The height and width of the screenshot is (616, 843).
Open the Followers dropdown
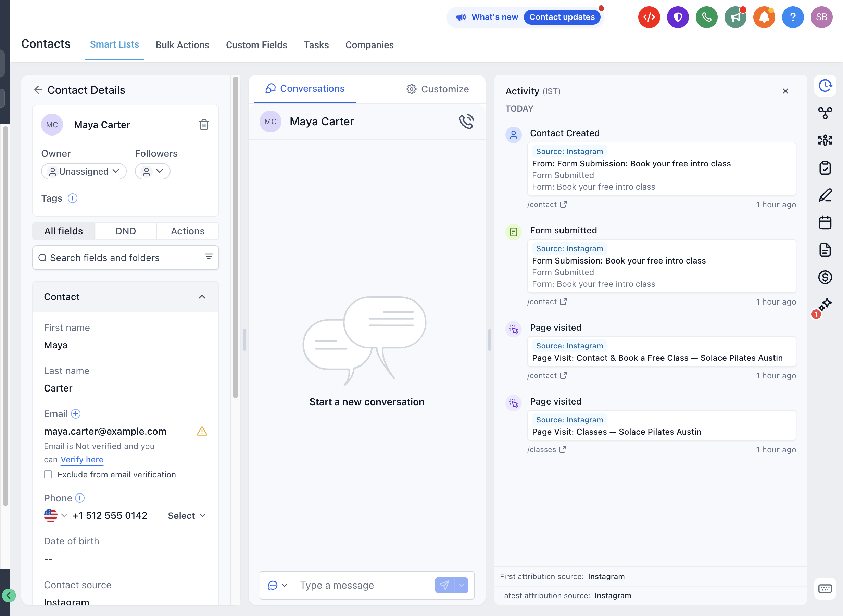tap(152, 171)
